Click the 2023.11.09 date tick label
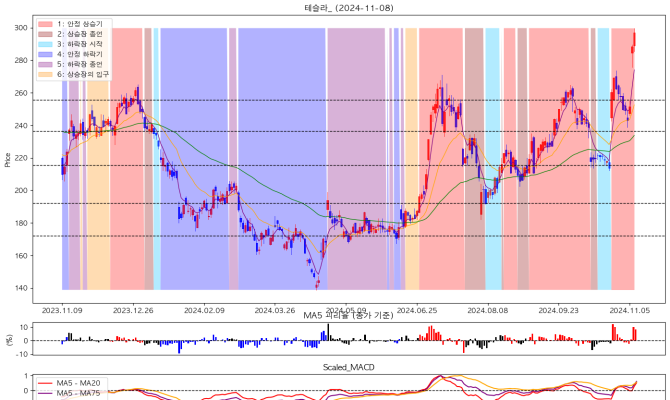The image size is (670, 400). click(x=62, y=310)
